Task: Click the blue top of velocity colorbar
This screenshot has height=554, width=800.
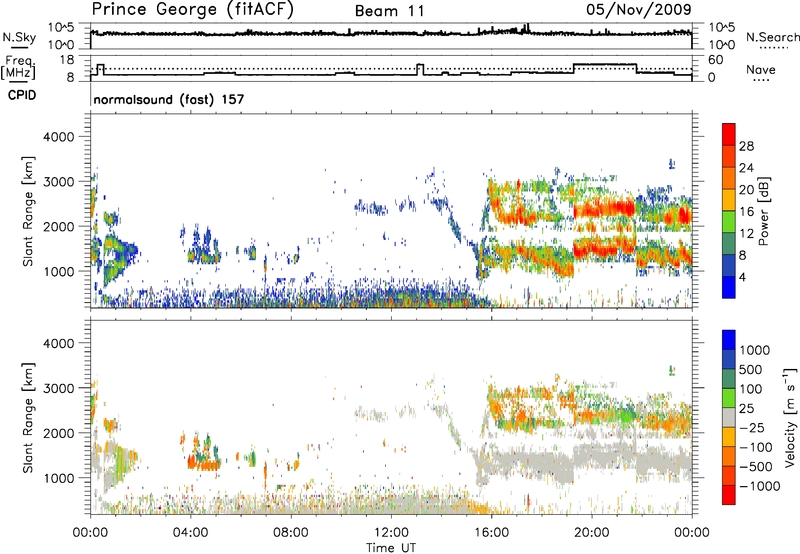Action: click(729, 340)
